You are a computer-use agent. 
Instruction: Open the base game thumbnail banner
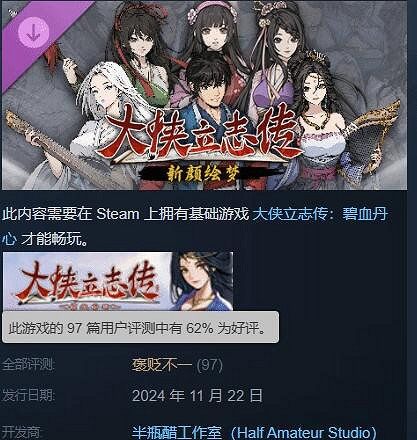click(x=118, y=281)
